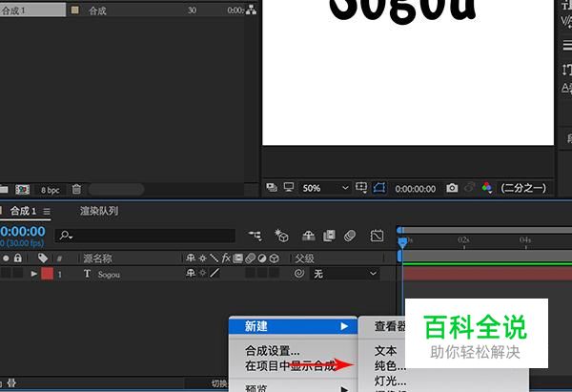The width and height of the screenshot is (572, 392).
Task: Click the primary viewer monitor icon
Action: tap(289, 188)
